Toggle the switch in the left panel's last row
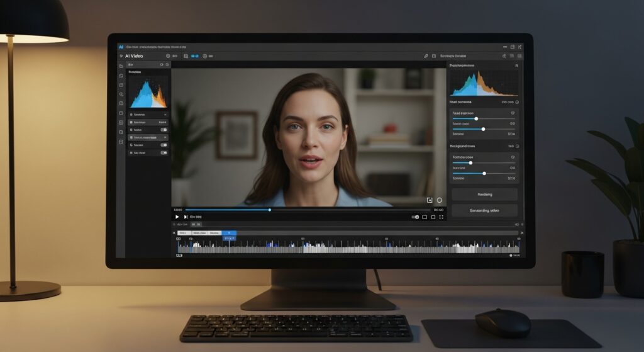The width and height of the screenshot is (644, 352). (164, 152)
